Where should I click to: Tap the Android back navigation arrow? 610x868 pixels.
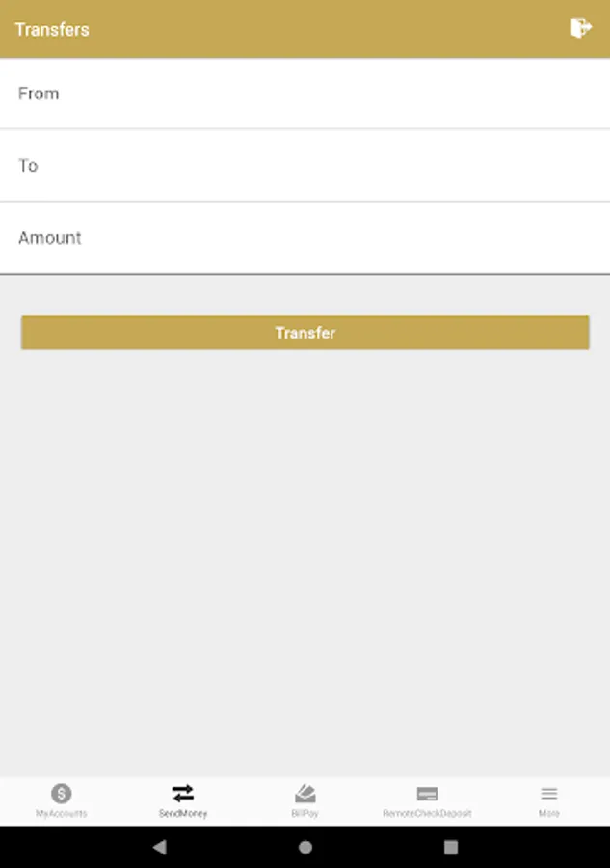pos(158,846)
